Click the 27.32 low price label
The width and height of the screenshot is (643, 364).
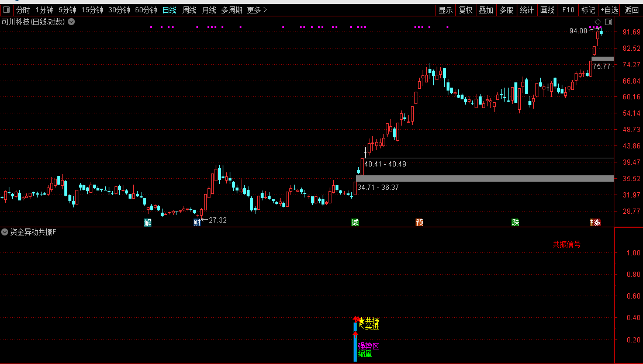coord(217,220)
